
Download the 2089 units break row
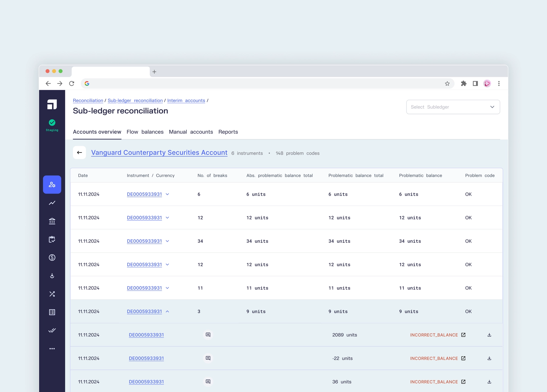point(489,335)
